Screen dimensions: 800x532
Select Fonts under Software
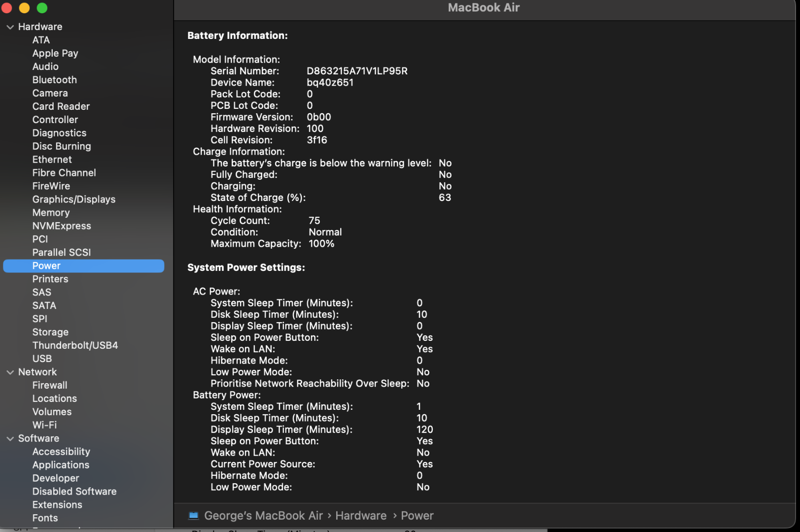point(45,518)
